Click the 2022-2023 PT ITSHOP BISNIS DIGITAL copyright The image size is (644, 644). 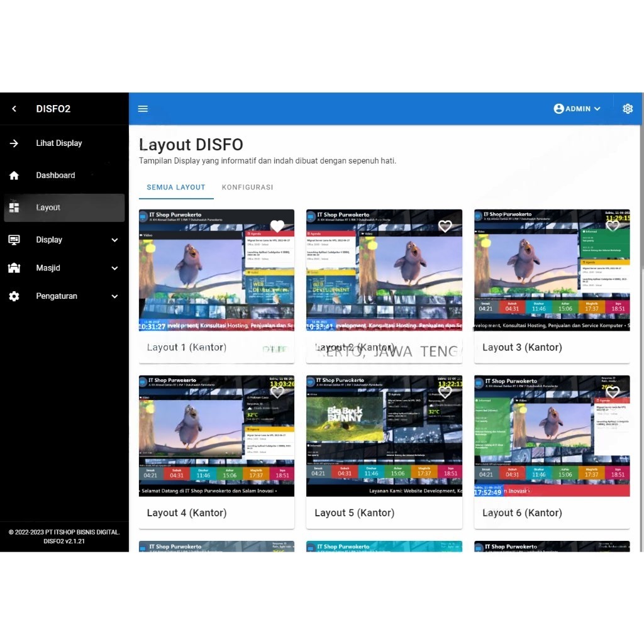(64, 532)
